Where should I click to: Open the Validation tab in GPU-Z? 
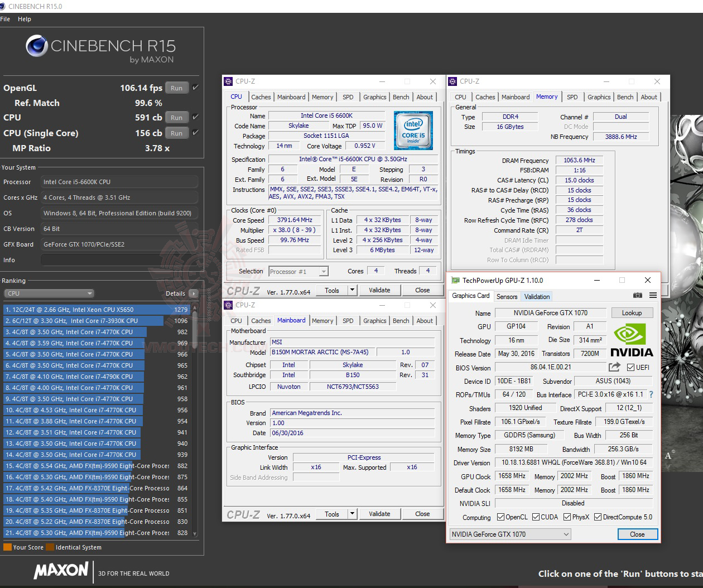coord(537,297)
